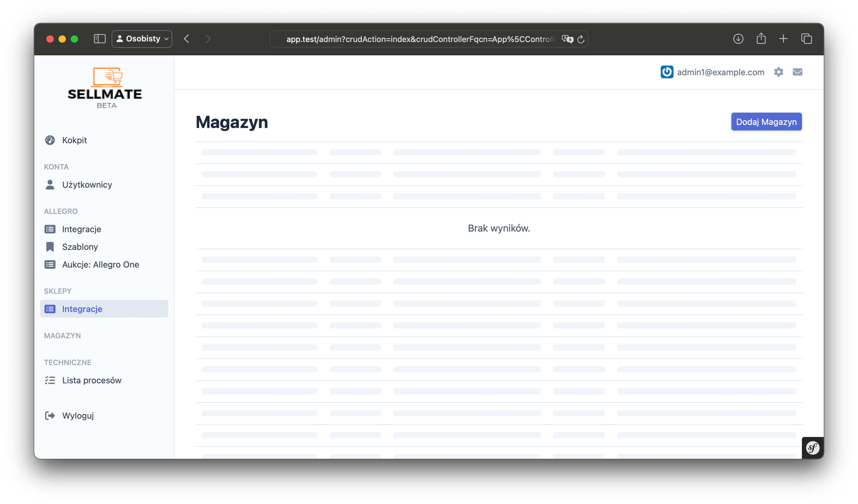The width and height of the screenshot is (858, 504).
Task: Click the Sklepy Integracje list icon
Action: [x=50, y=309]
